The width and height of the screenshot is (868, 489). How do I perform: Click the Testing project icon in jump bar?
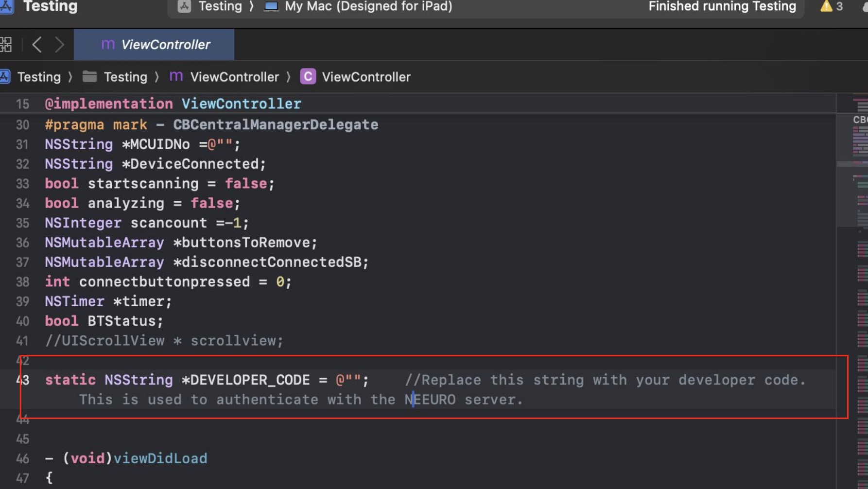point(5,76)
